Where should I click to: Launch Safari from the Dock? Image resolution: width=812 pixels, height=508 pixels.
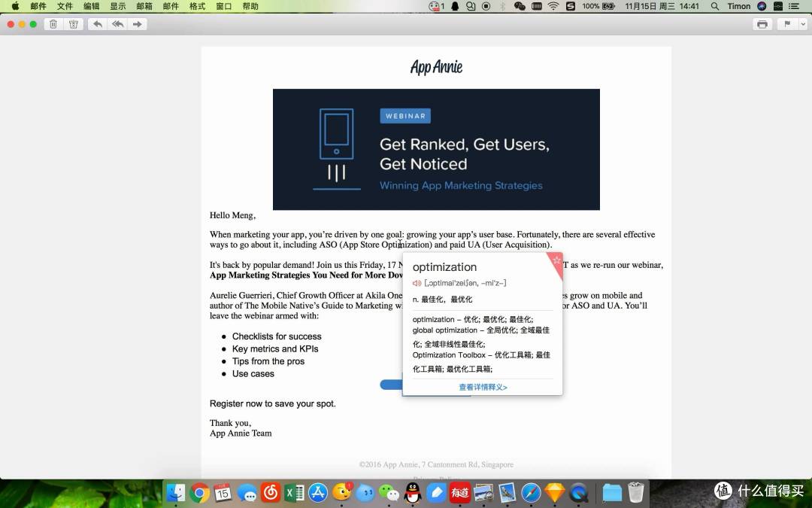click(531, 492)
